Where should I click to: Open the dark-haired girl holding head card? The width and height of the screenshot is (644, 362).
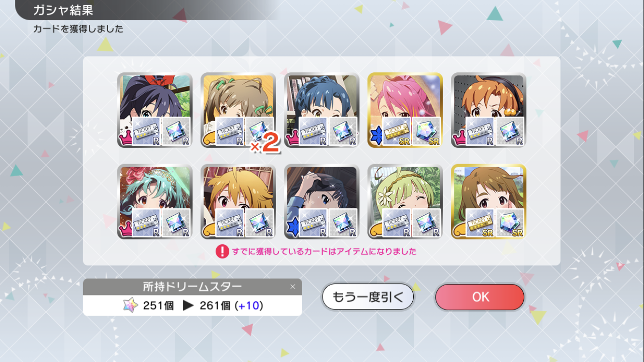pos(322,202)
